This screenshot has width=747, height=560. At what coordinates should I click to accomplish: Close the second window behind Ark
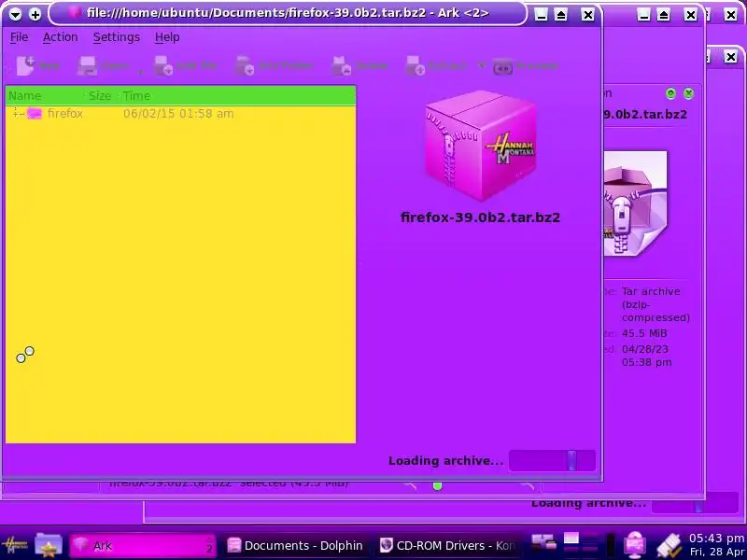[691, 15]
